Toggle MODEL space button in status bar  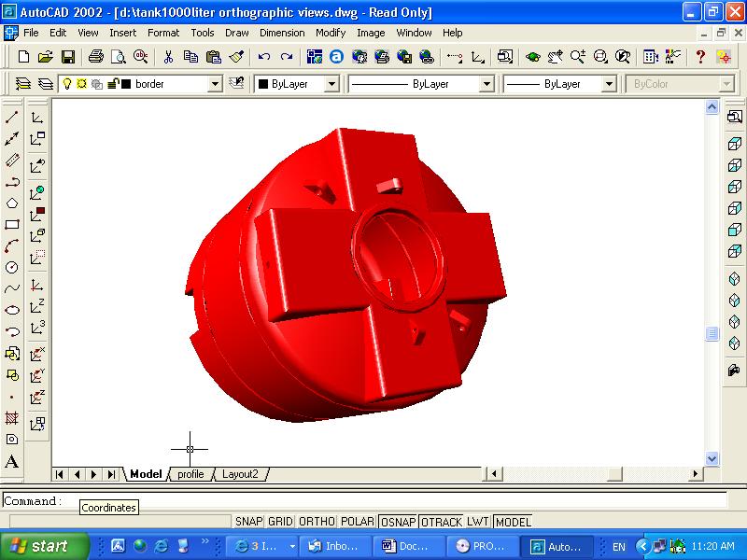513,522
